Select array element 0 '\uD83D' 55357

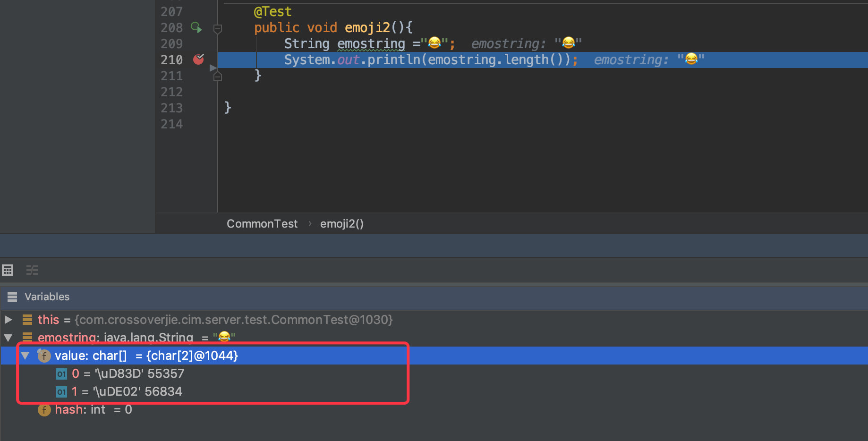point(434,373)
